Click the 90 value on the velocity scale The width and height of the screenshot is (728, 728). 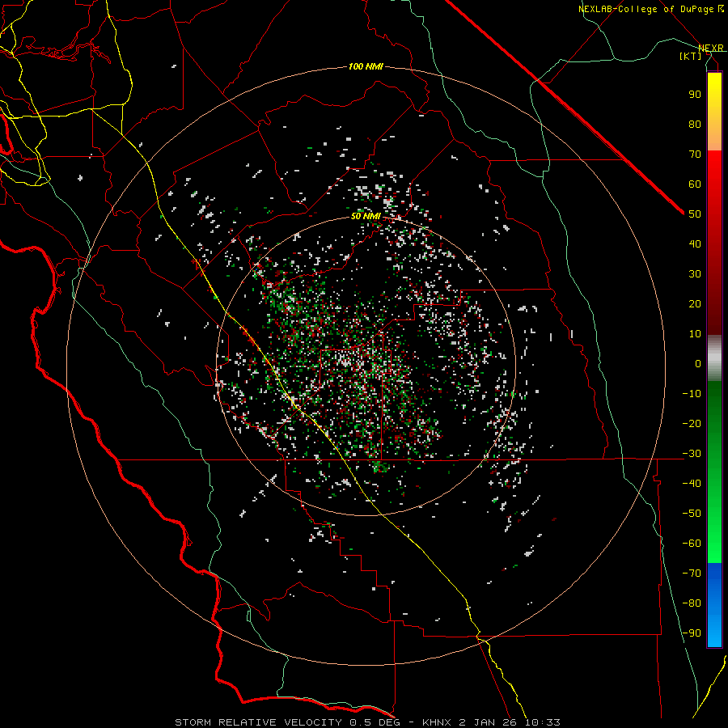click(x=695, y=95)
